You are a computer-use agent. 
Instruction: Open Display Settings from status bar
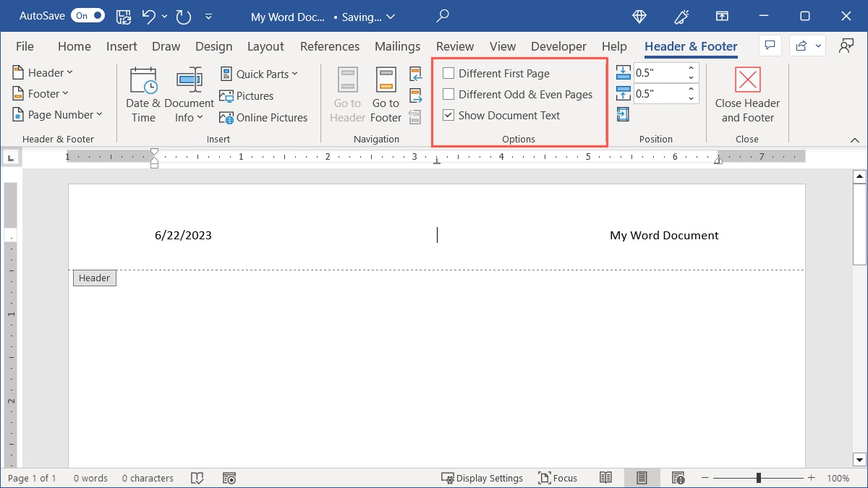pyautogui.click(x=482, y=477)
